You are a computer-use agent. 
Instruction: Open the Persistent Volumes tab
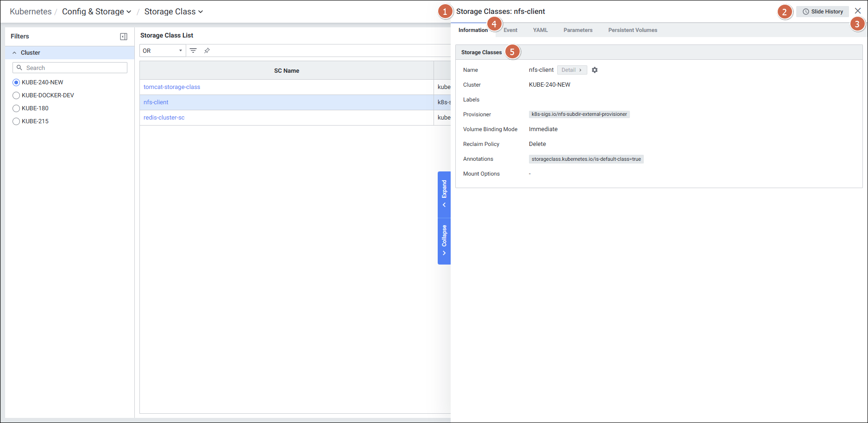point(632,30)
